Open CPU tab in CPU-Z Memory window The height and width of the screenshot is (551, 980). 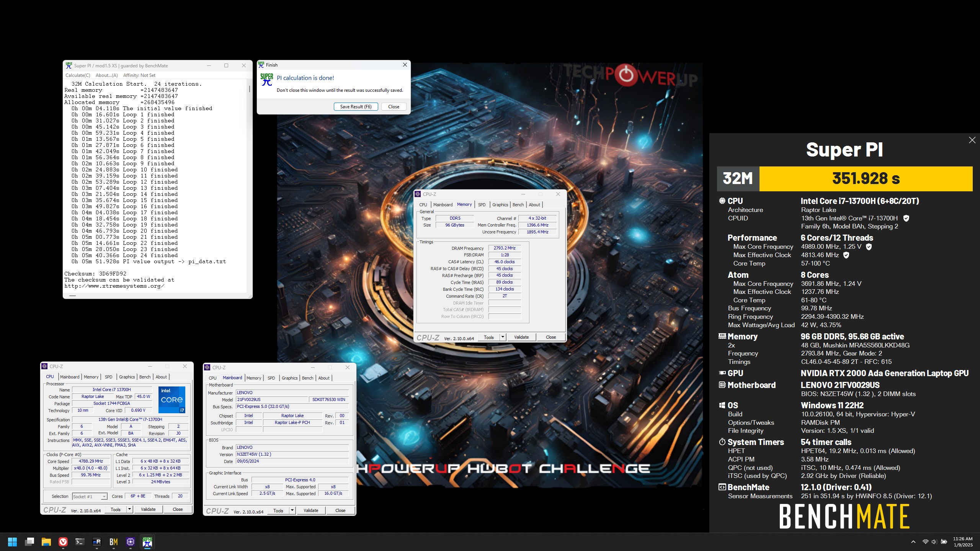point(423,205)
